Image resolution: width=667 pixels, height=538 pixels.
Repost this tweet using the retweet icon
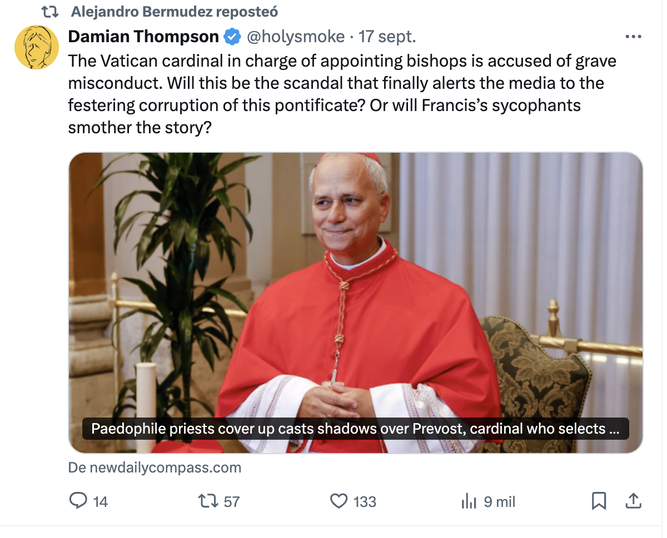click(208, 501)
